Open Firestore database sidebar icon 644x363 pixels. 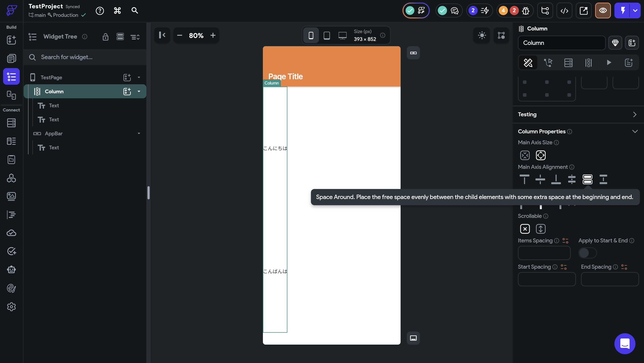click(11, 123)
